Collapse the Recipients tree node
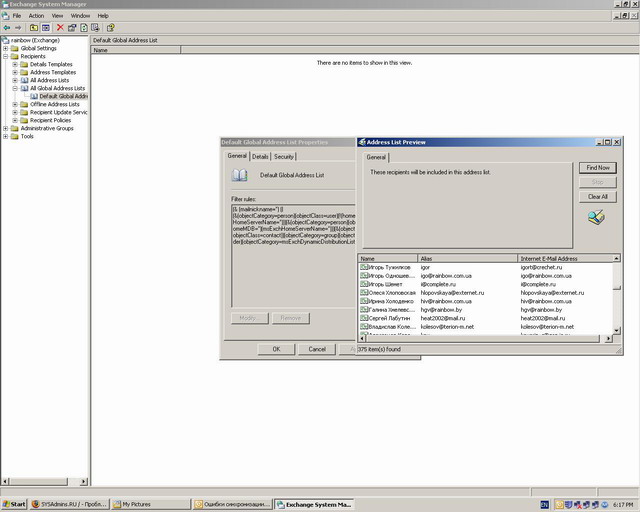 point(6,56)
